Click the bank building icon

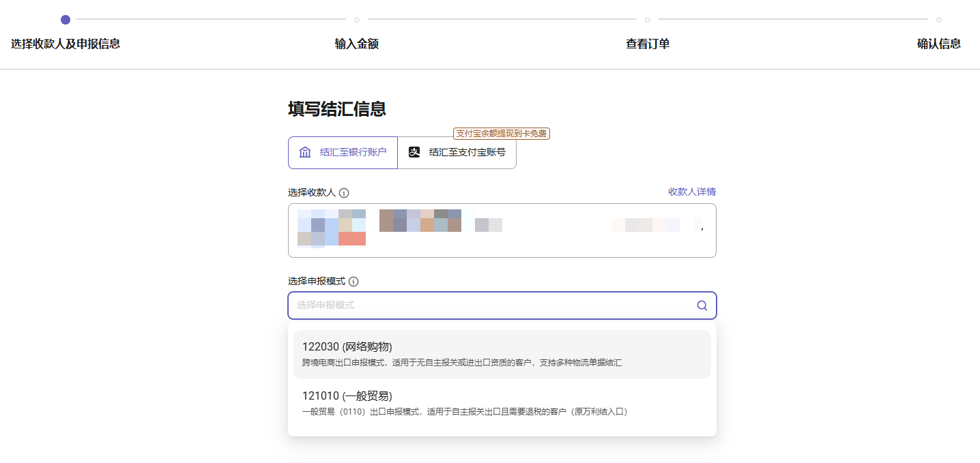click(x=305, y=152)
